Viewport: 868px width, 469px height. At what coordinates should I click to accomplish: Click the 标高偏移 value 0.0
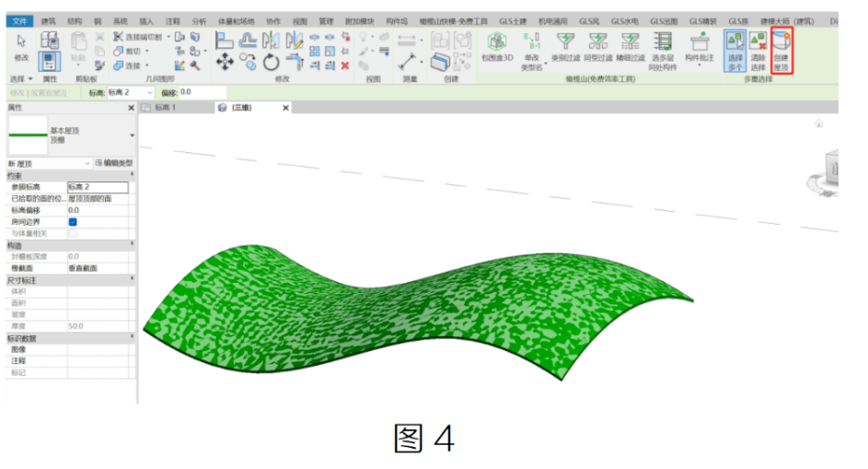[x=98, y=210]
